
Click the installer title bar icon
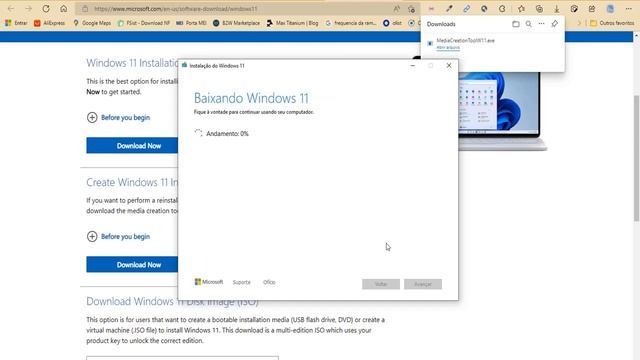pyautogui.click(x=184, y=65)
